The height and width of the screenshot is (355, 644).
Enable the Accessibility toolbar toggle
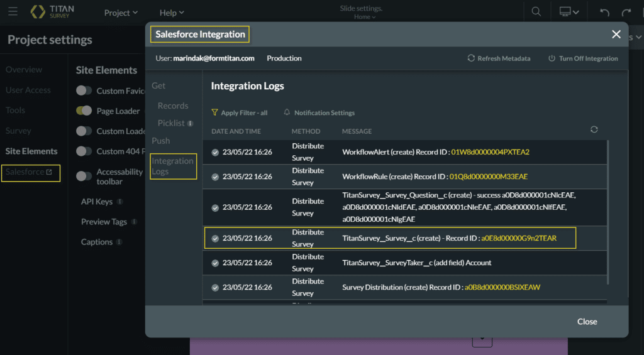(x=84, y=176)
